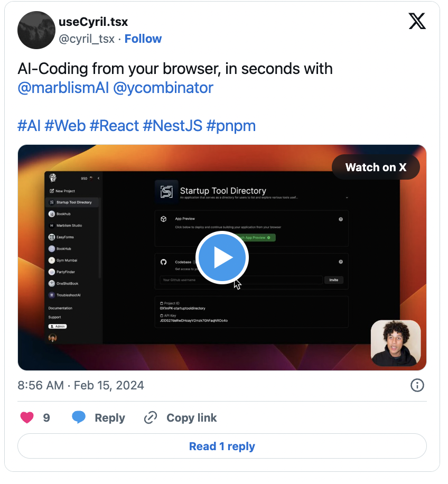Play the embedded video
The height and width of the screenshot is (484, 448).
222,257
